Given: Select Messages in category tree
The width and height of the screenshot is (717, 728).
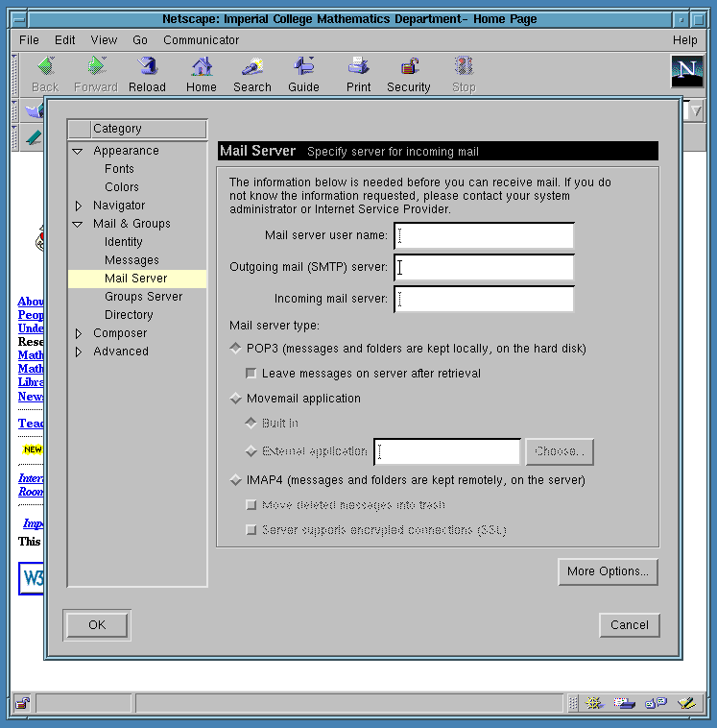Looking at the screenshot, I should point(131,259).
